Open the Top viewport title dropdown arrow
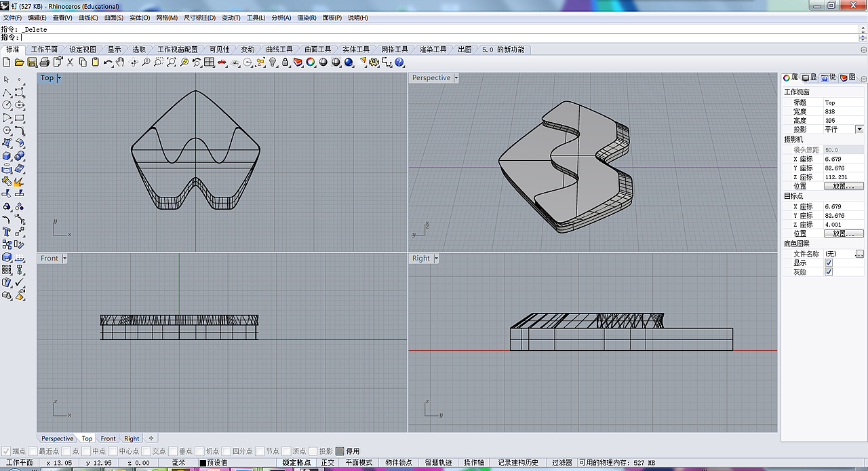 point(60,78)
